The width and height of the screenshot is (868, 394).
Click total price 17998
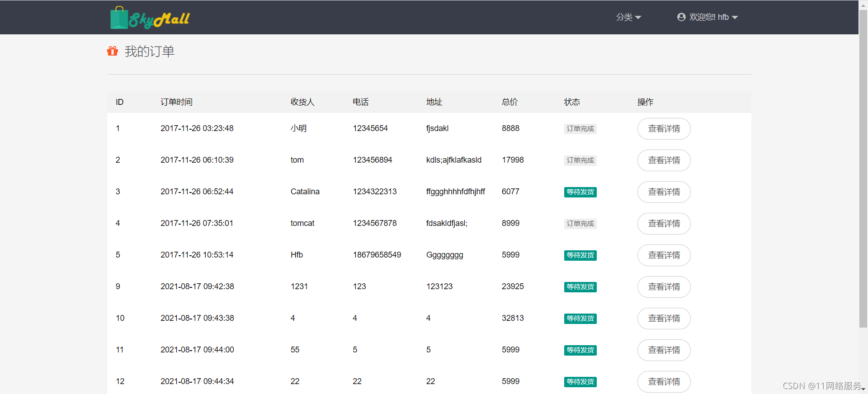513,160
